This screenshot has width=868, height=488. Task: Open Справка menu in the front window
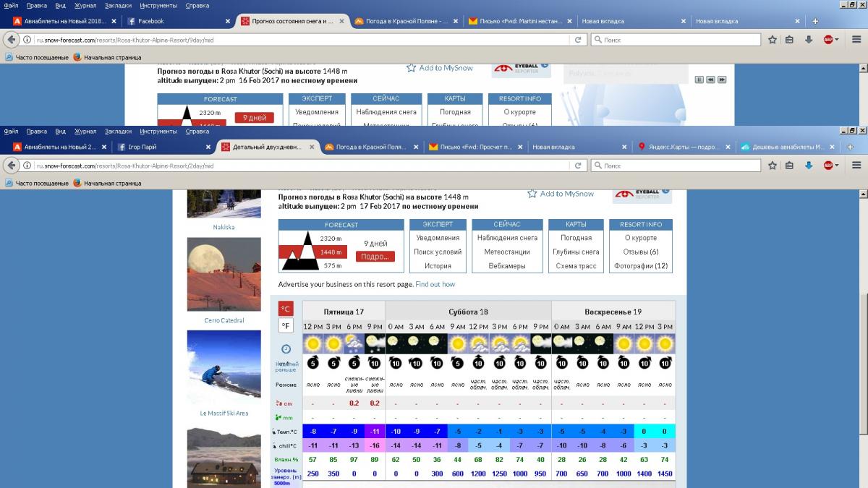(197, 132)
